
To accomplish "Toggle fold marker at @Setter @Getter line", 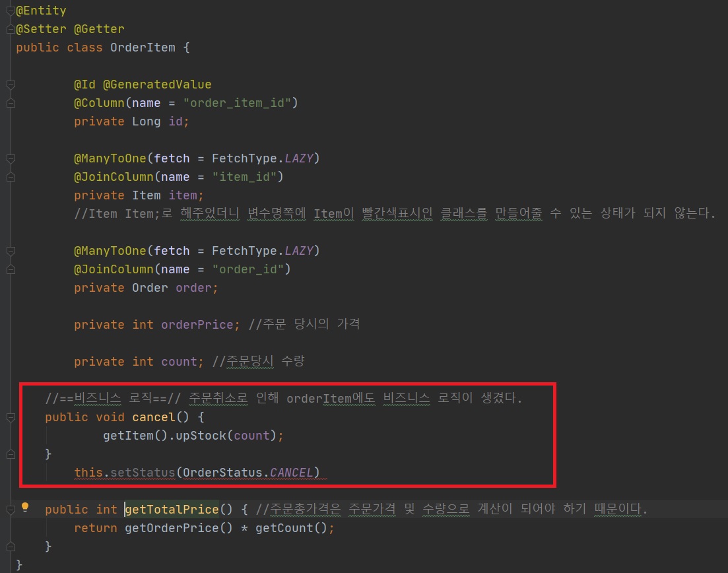I will click(x=11, y=29).
